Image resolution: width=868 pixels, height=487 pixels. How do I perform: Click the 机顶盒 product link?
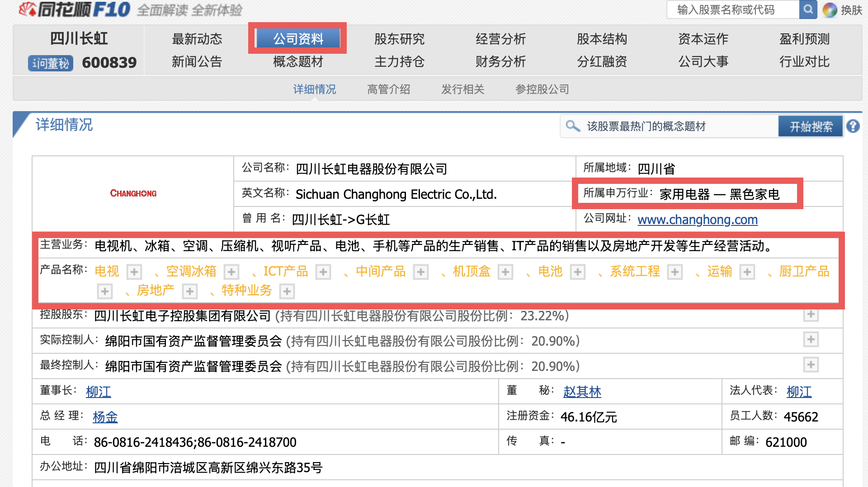472,272
